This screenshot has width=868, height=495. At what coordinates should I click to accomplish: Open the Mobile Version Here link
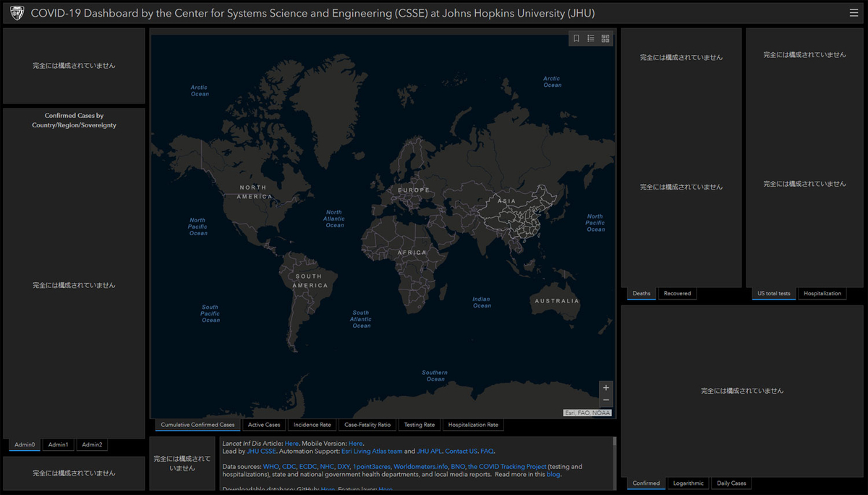355,444
